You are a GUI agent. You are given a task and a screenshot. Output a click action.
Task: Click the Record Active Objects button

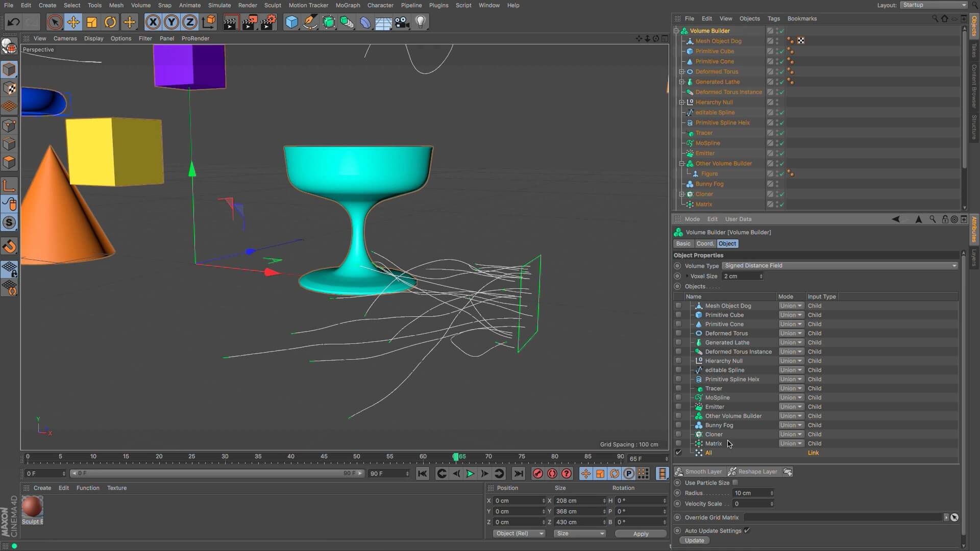(x=537, y=473)
